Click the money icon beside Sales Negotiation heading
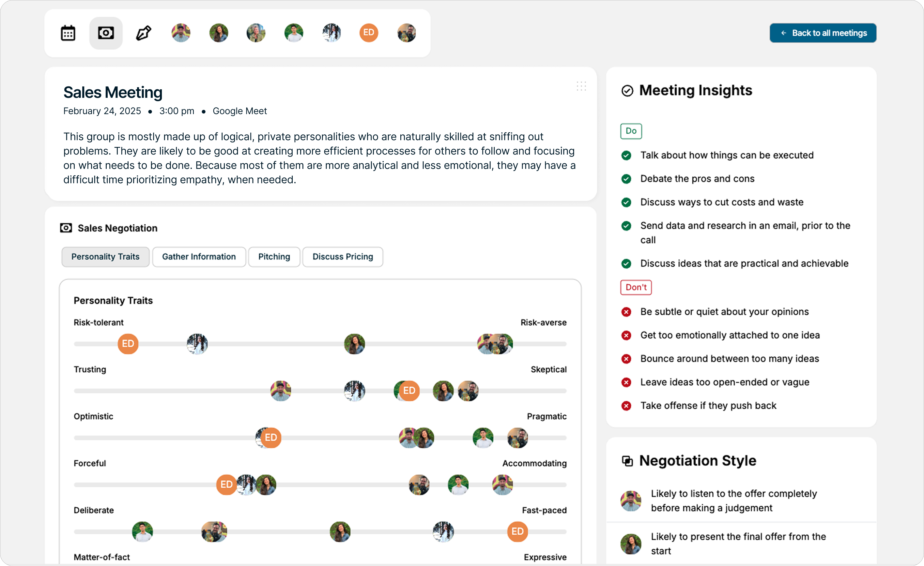924x566 pixels. tap(66, 228)
